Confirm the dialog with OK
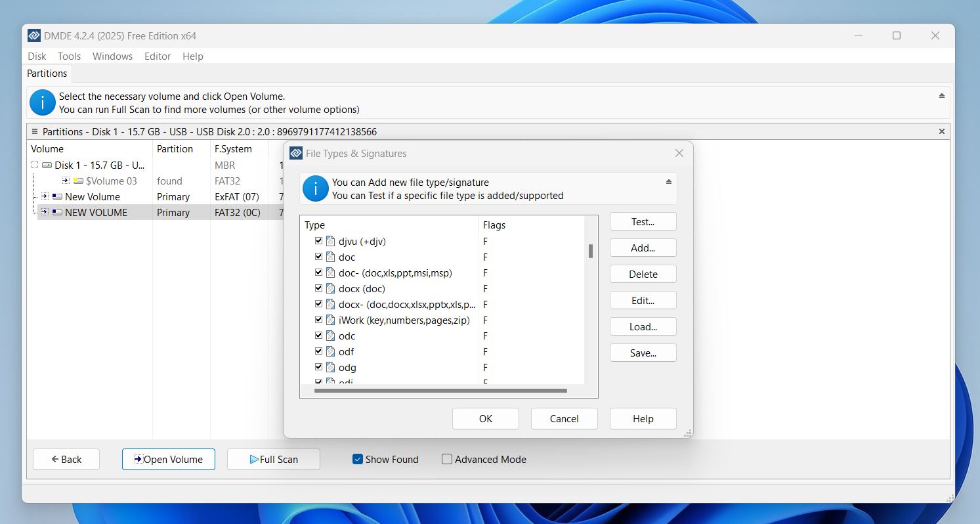This screenshot has height=524, width=980. click(485, 418)
